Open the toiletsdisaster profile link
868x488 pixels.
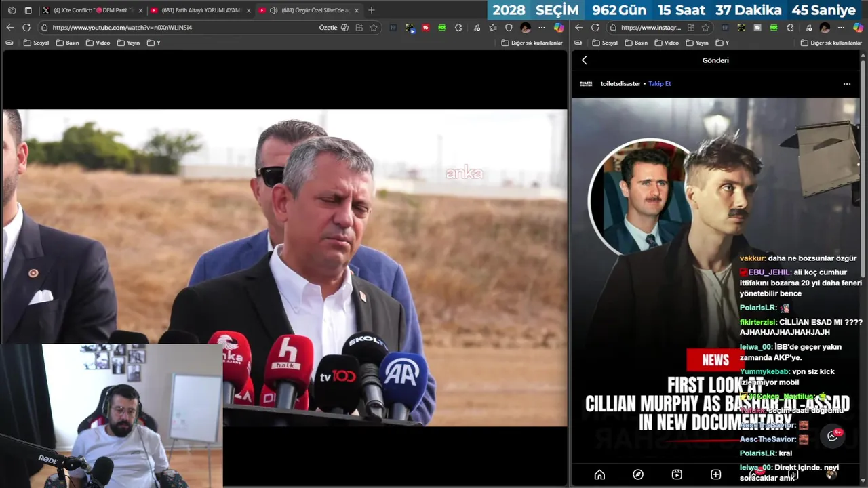tap(620, 84)
